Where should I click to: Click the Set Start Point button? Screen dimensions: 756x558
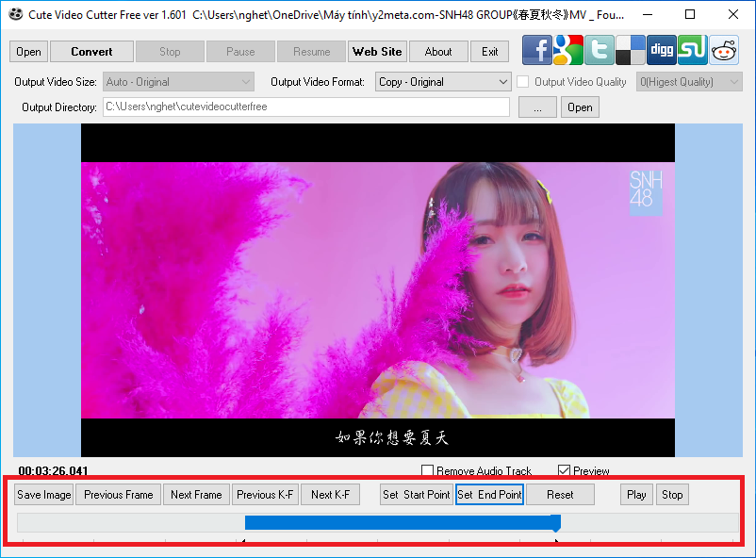coord(416,495)
